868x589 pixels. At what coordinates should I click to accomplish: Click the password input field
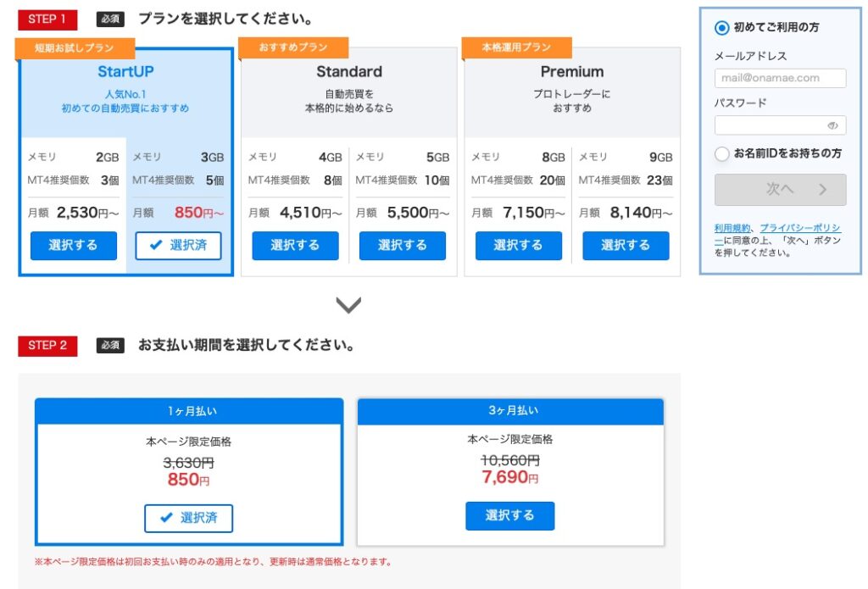770,125
